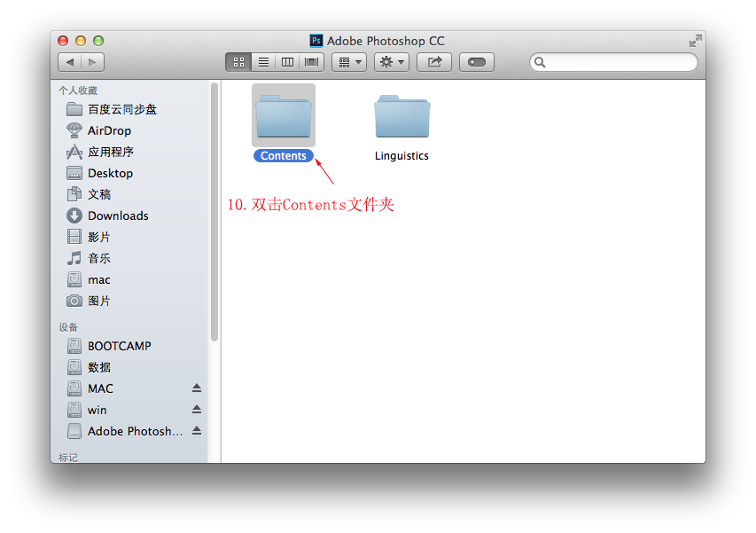Click the BOOTCAMP drive icon
This screenshot has height=533, width=756.
tap(74, 346)
